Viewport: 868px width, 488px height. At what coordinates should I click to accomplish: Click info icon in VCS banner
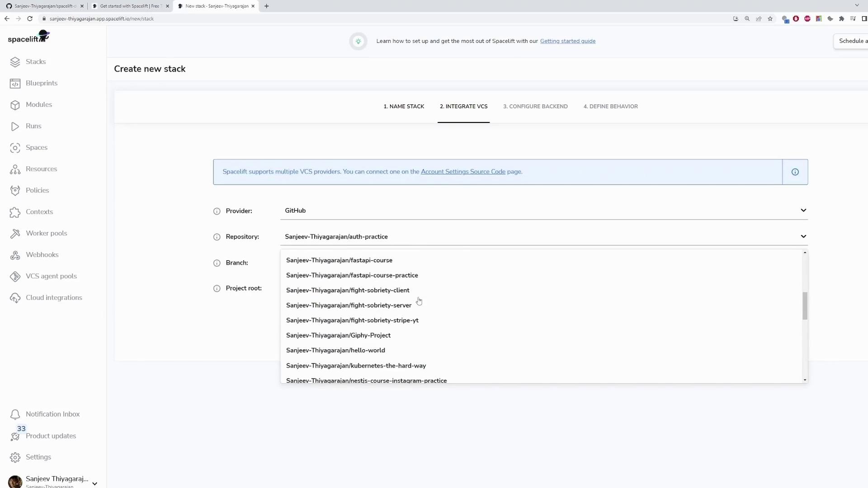point(795,172)
